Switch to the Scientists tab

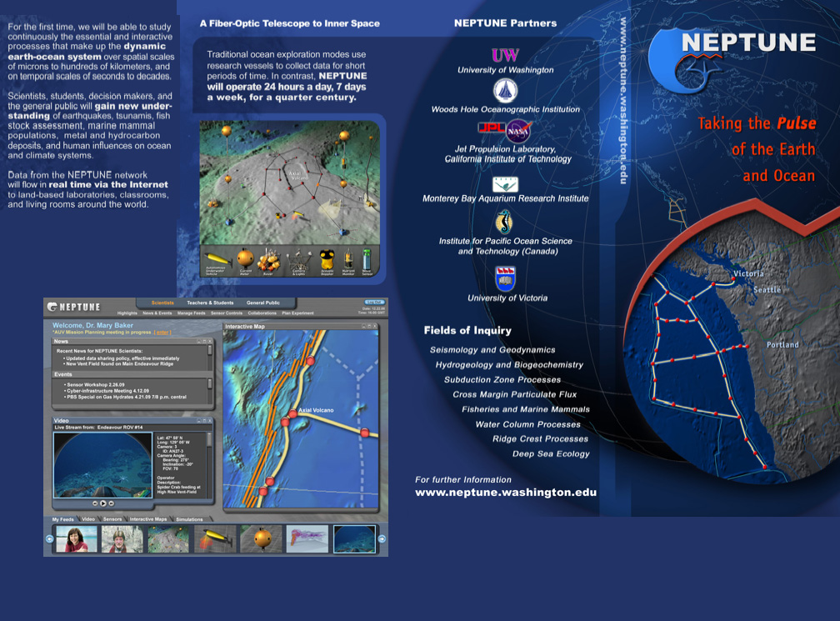point(162,303)
